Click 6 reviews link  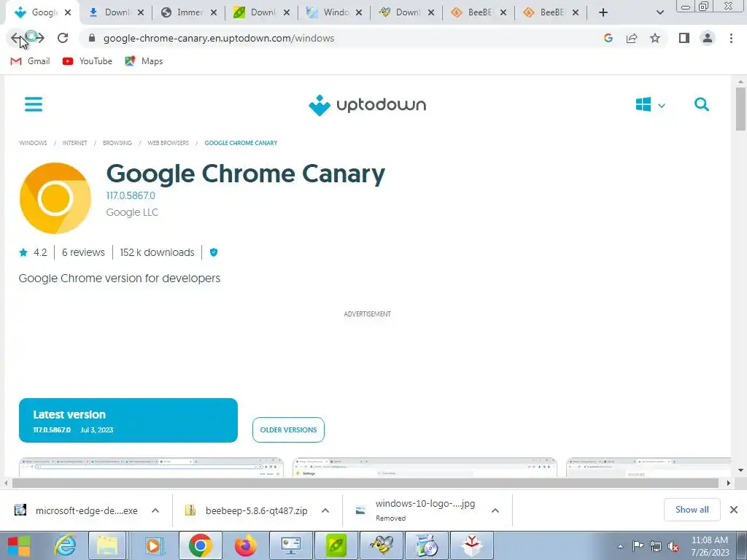83,252
